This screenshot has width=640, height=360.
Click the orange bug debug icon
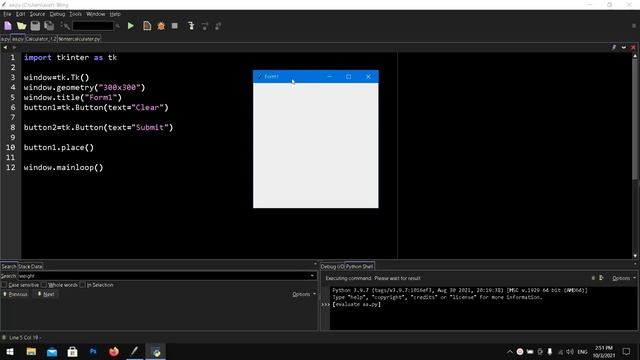coord(161,26)
